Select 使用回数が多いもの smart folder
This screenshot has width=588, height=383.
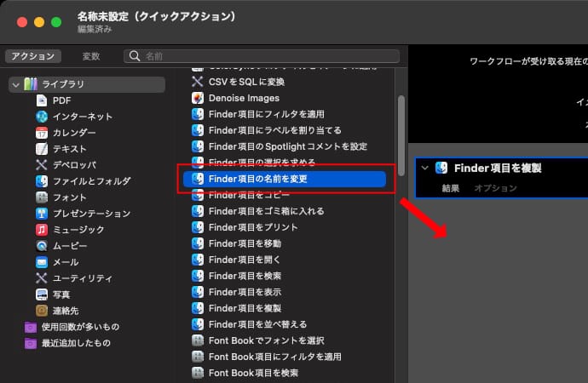[80, 327]
